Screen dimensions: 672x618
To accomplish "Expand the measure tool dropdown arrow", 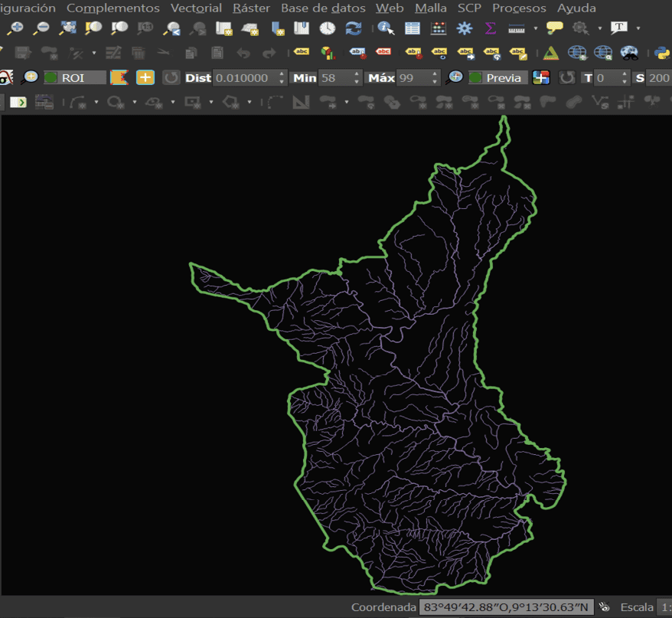I will coord(535,28).
